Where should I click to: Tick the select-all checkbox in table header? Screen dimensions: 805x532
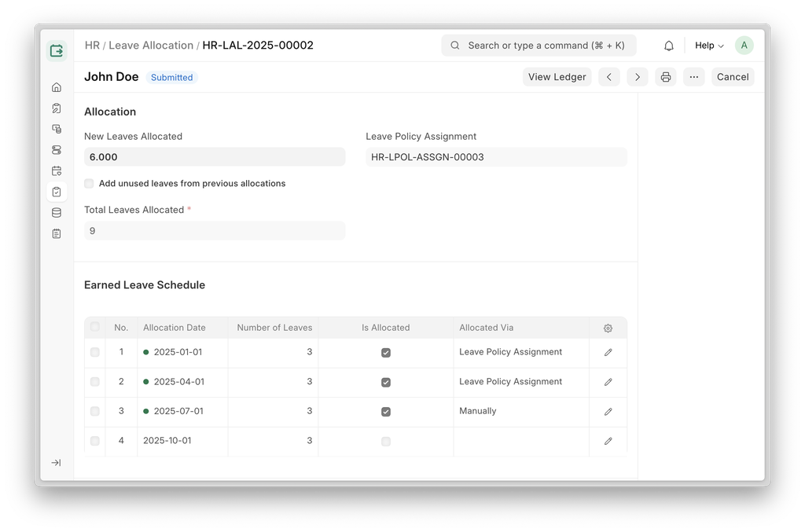click(x=95, y=328)
